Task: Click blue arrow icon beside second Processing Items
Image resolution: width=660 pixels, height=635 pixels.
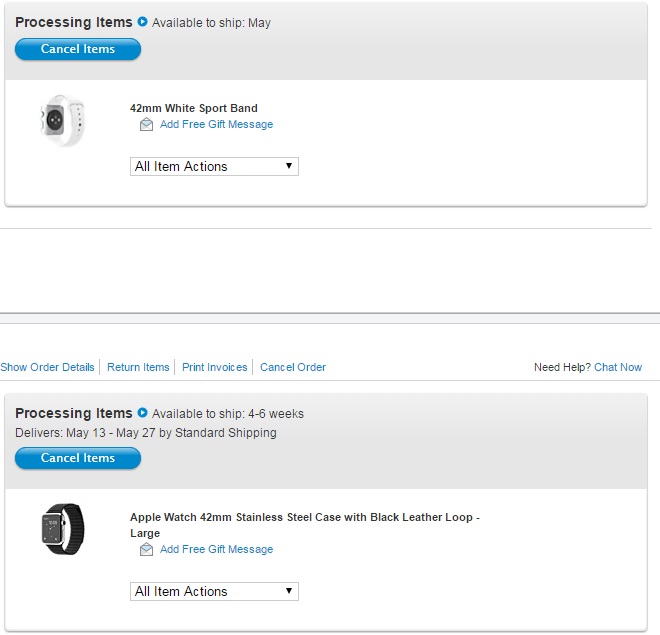Action: (x=143, y=412)
